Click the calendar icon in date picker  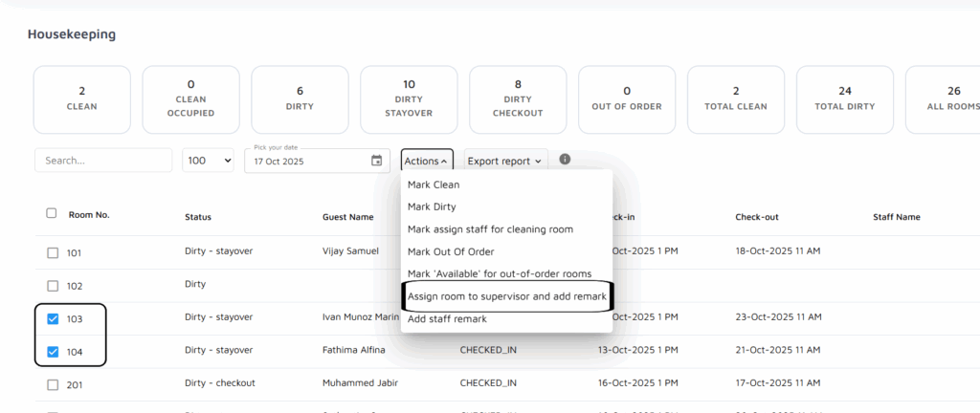pyautogui.click(x=376, y=161)
